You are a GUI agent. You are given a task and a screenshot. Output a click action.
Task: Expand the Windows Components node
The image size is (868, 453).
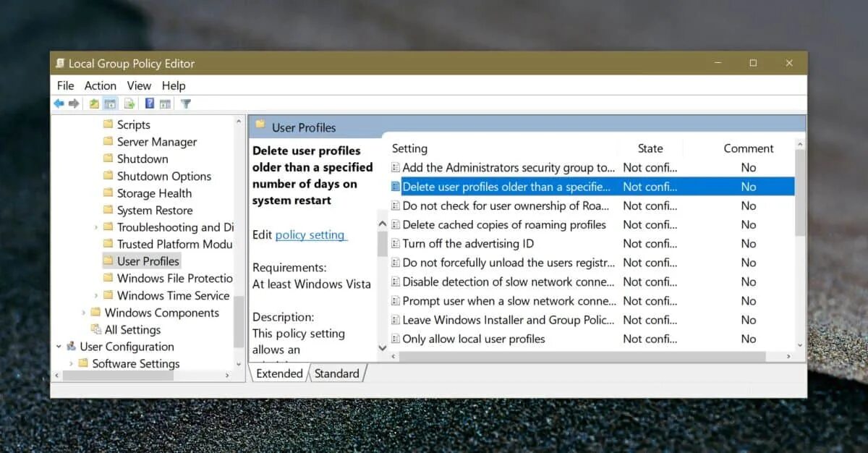pos(84,313)
